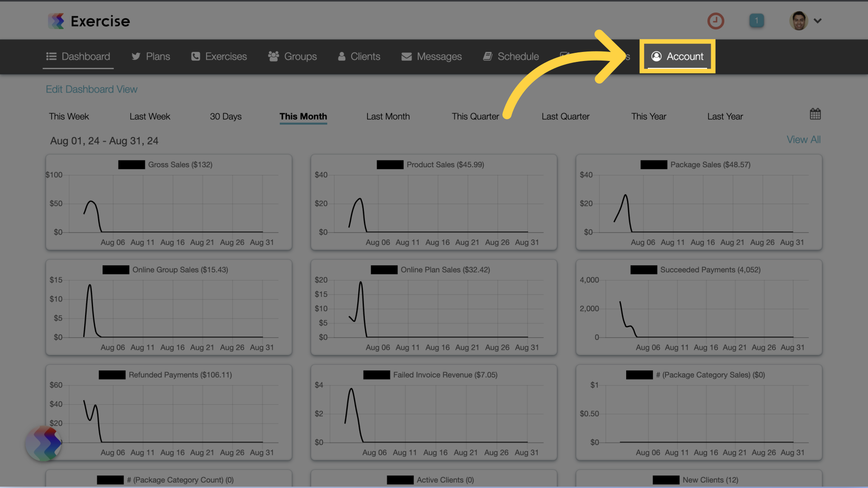Expand the profile dropdown chevron
Screen dimensions: 868x488
click(x=818, y=21)
